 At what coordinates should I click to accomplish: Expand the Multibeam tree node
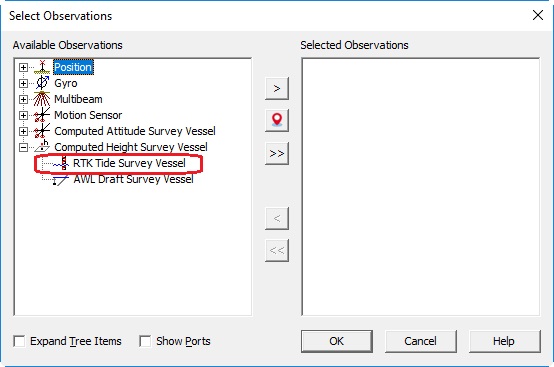(x=23, y=99)
